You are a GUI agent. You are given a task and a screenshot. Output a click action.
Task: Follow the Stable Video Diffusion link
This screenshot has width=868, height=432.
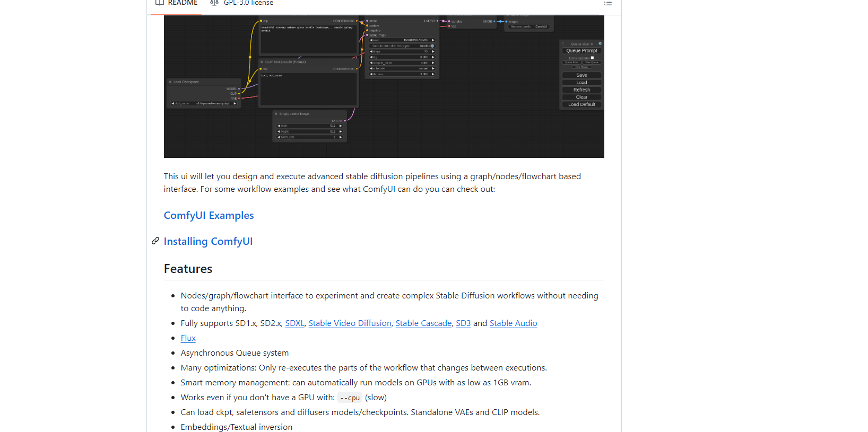pyautogui.click(x=350, y=323)
